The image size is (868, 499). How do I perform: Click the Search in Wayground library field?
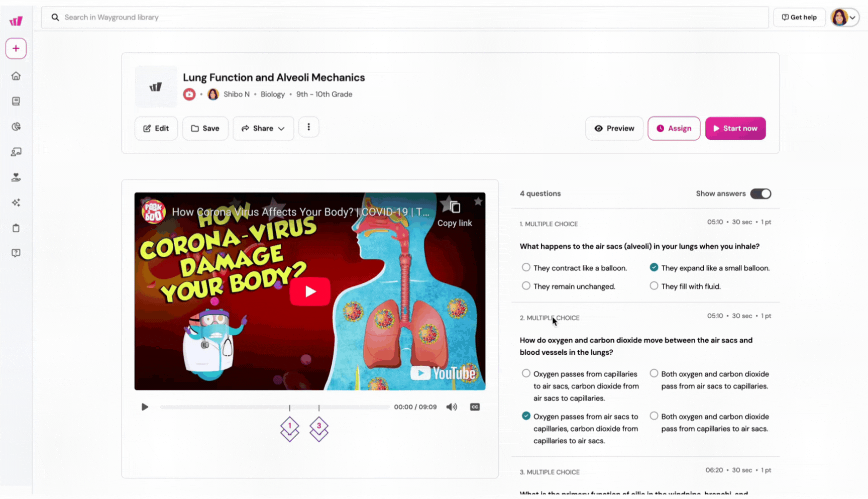(x=405, y=17)
